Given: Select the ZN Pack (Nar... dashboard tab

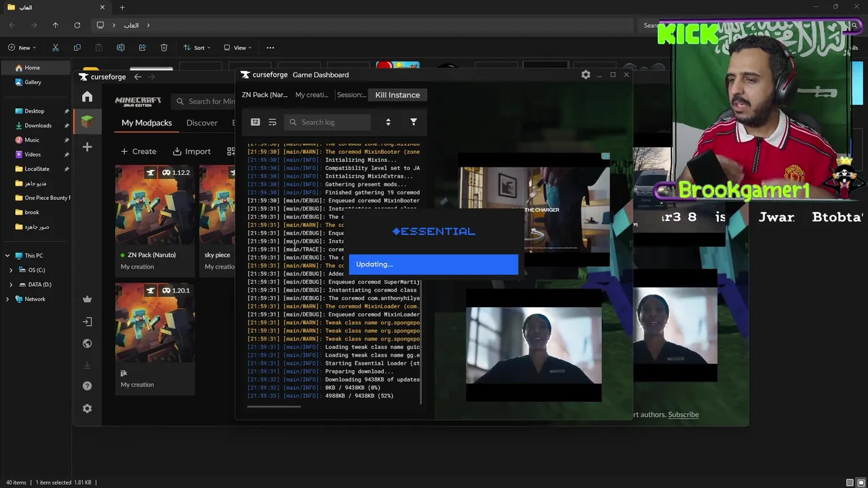Looking at the screenshot, I should (264, 95).
